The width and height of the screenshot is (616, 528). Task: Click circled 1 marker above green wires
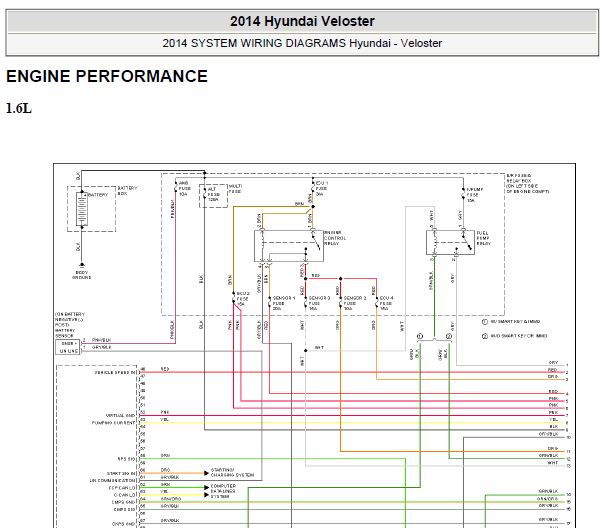420,336
